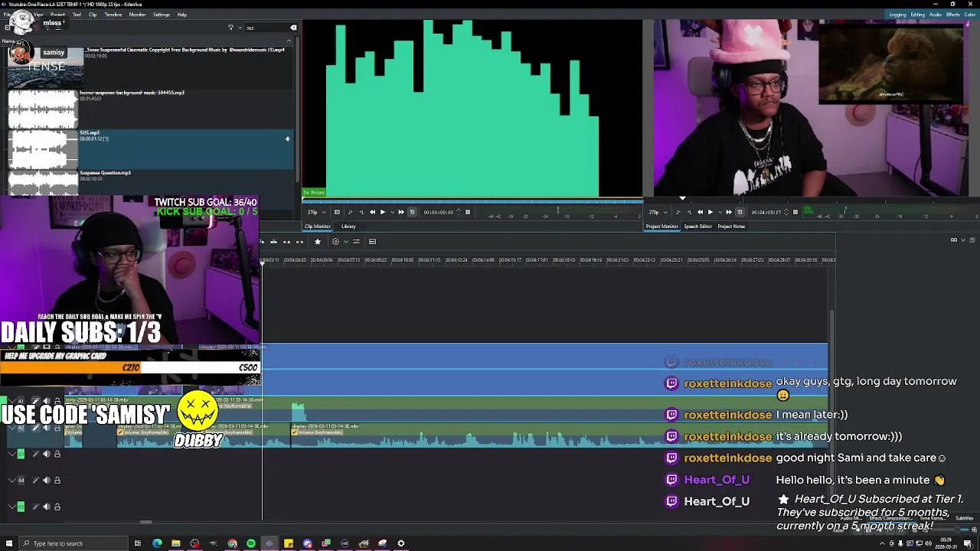Expand the bin filter dropdown arrow

tap(239, 28)
